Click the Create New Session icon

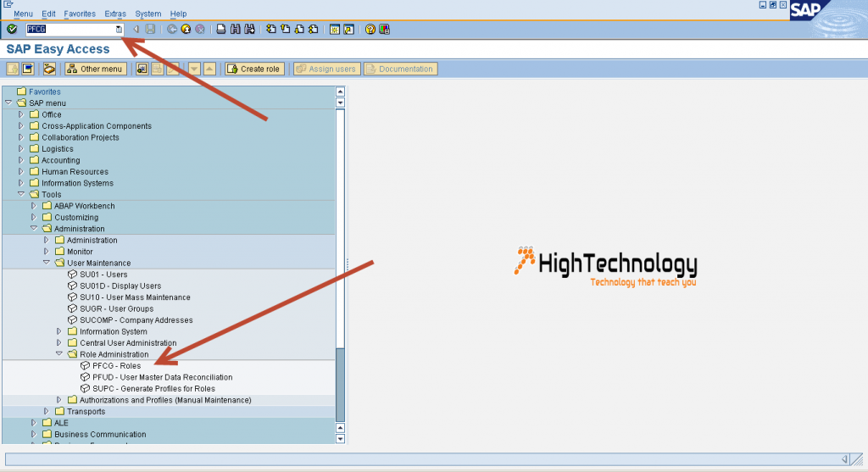click(x=334, y=30)
